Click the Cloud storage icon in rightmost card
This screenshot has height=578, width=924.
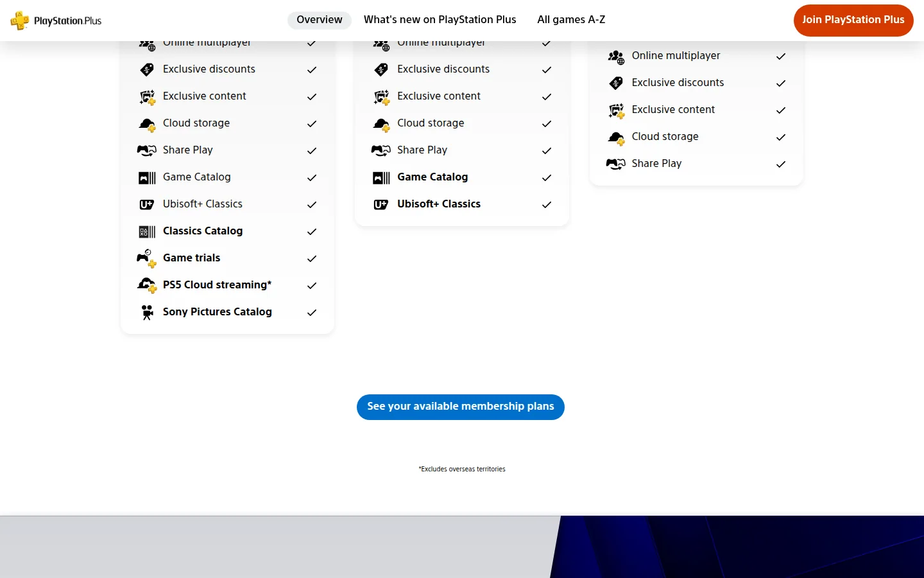tap(616, 137)
